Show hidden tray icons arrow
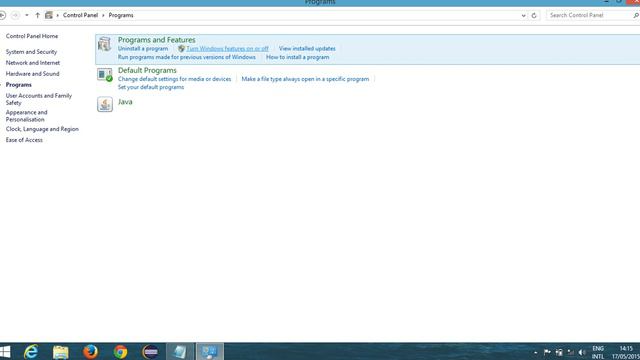The height and width of the screenshot is (360, 640). click(536, 352)
